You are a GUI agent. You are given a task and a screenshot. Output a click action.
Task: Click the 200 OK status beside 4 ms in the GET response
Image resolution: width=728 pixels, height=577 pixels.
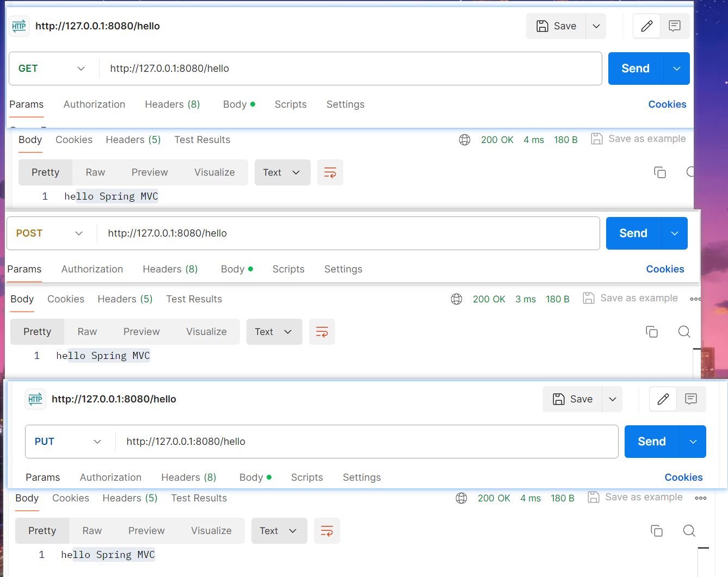tap(497, 140)
